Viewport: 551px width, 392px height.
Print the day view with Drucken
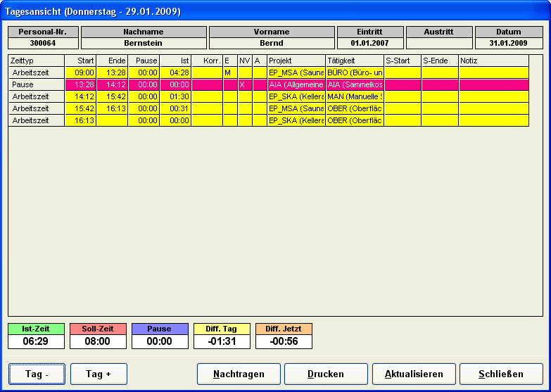tap(326, 374)
